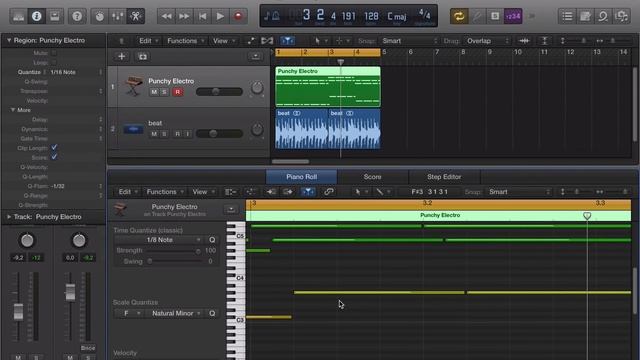Open Piano Roll Functions menu
The height and width of the screenshot is (360, 640).
[x=164, y=192]
